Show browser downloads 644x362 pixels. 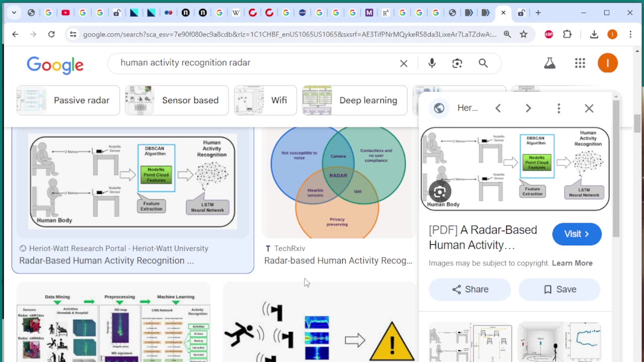pyautogui.click(x=594, y=34)
